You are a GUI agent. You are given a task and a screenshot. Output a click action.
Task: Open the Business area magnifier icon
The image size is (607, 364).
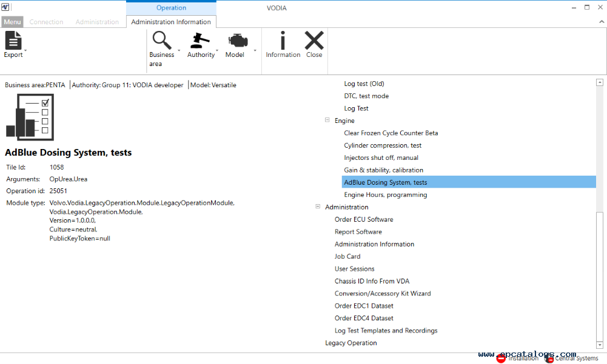[x=161, y=40]
